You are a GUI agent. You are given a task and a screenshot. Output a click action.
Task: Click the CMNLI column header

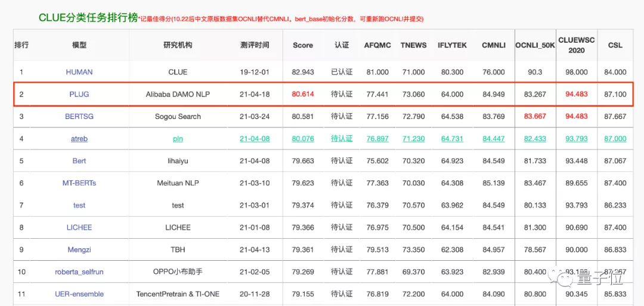point(493,45)
